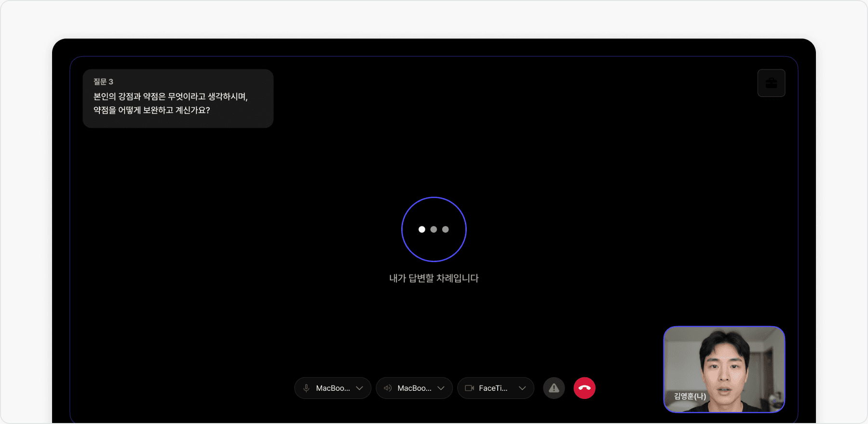This screenshot has width=868, height=424.
Task: Click the '질문 3' heading
Action: (103, 81)
